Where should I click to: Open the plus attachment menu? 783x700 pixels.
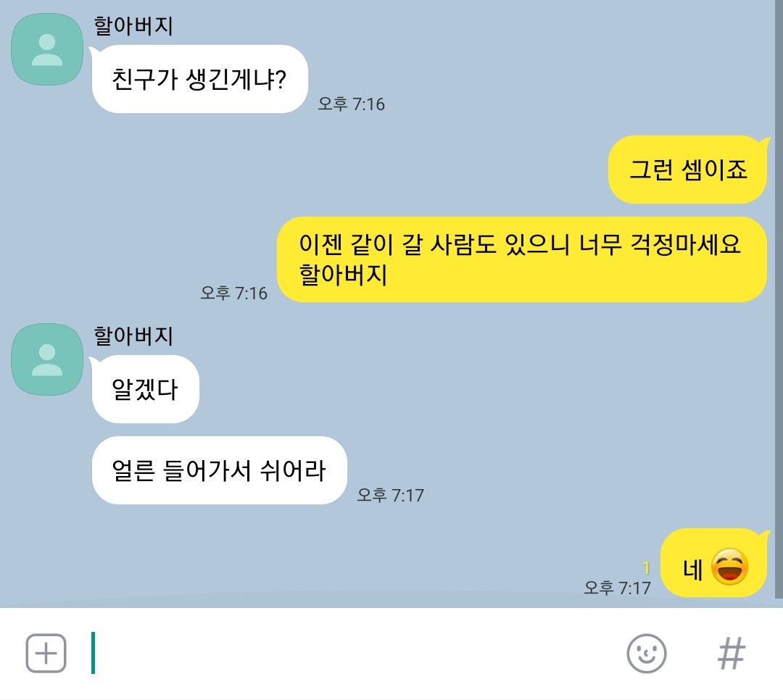tap(46, 654)
